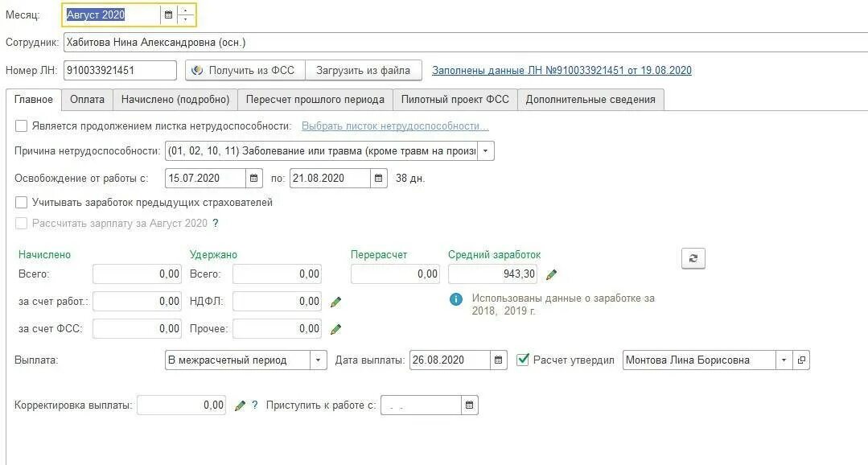Click the Месяц field Август 2020
Image resolution: width=868 pixels, height=465 pixels.
[x=113, y=15]
